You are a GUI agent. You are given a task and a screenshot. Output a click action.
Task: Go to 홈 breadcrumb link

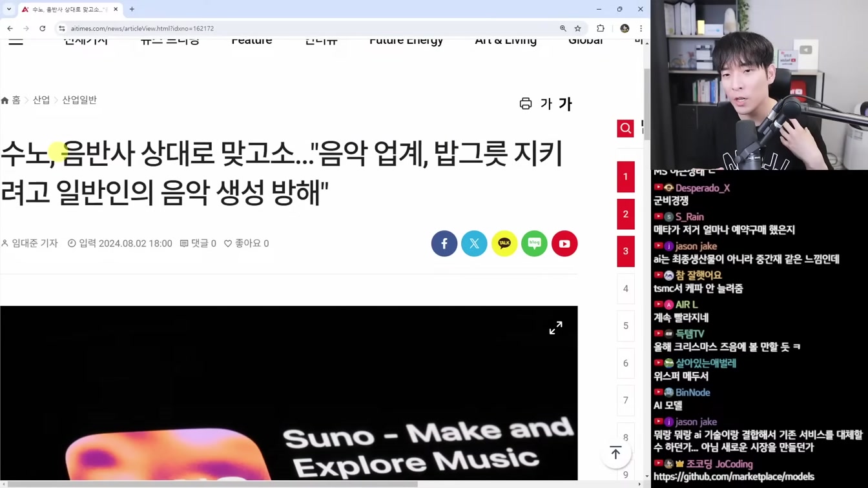pos(11,100)
